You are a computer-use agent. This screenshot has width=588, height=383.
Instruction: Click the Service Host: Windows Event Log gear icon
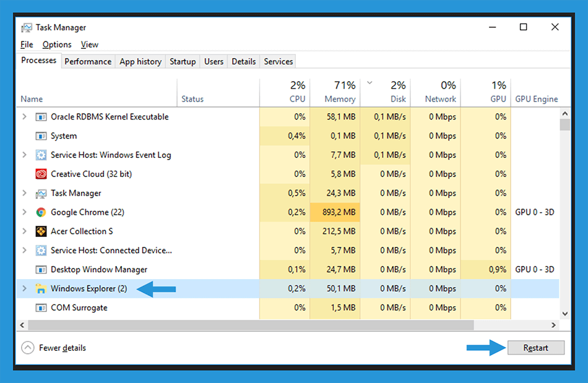[x=41, y=155]
